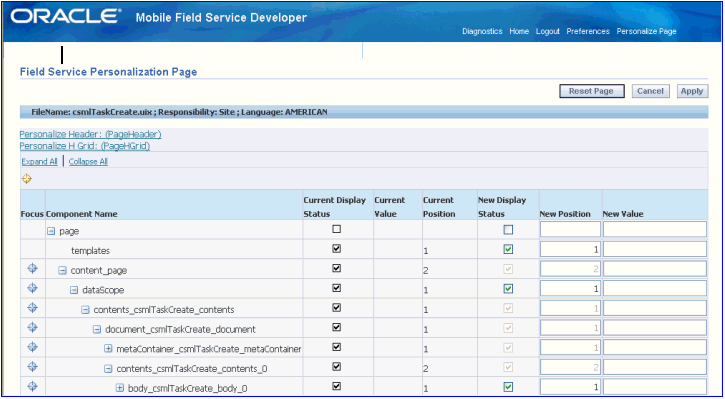Image resolution: width=725 pixels, height=399 pixels.
Task: Toggle New Display Status for templates row
Action: click(x=508, y=249)
